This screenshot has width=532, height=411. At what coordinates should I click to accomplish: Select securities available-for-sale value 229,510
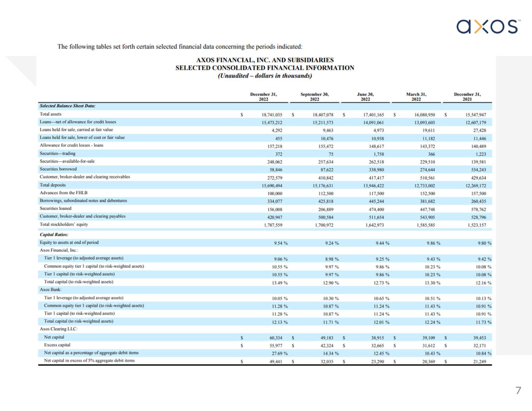point(428,162)
